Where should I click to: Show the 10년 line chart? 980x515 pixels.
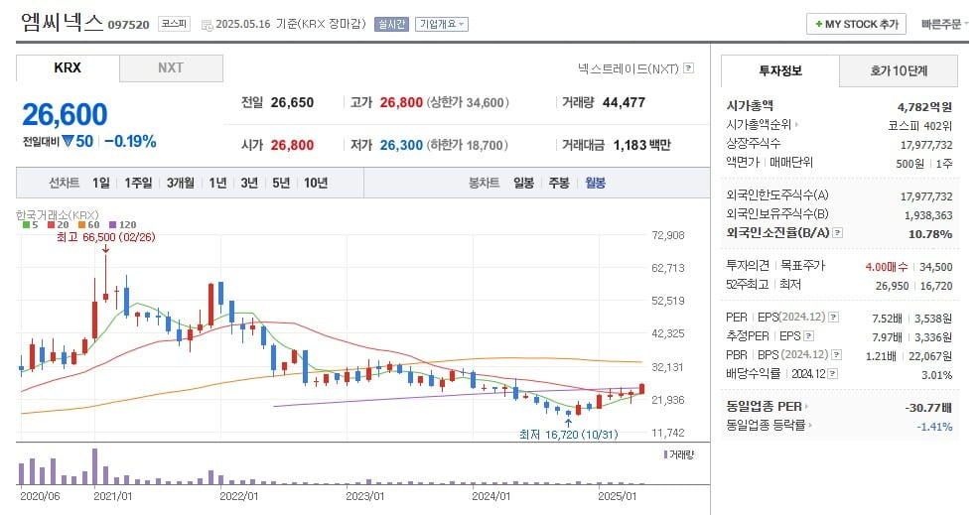[316, 183]
